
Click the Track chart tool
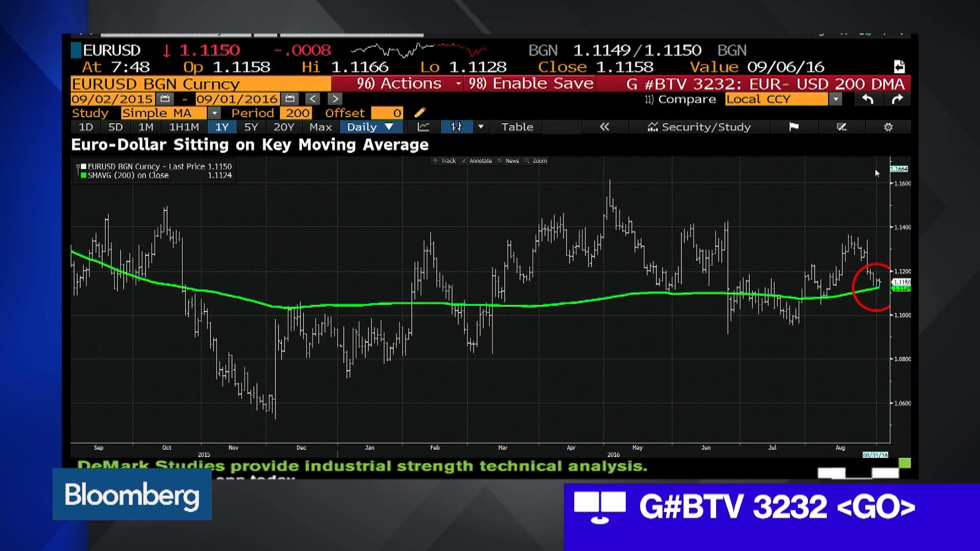tap(445, 161)
